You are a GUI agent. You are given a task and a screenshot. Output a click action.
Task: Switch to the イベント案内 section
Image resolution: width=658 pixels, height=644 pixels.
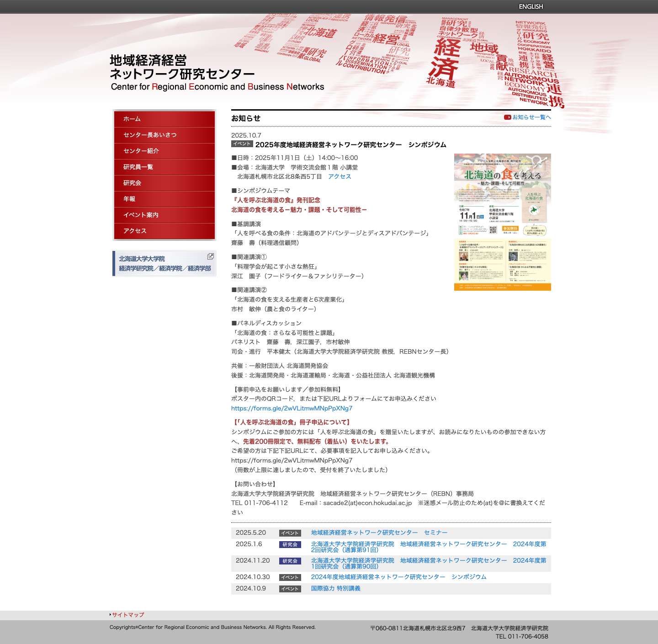[142, 215]
